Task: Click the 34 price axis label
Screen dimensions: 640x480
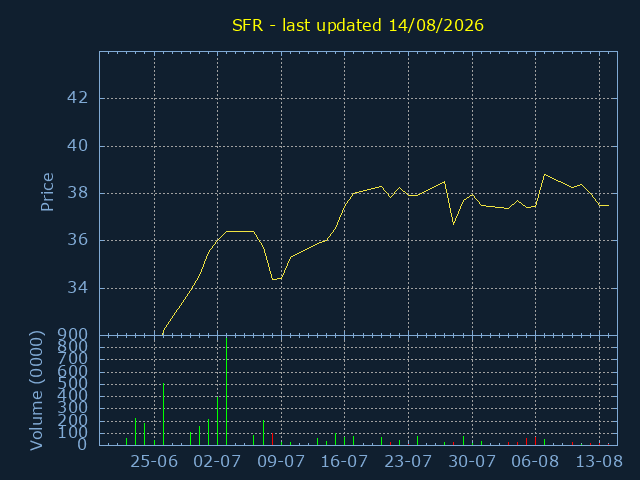Action: (x=78, y=288)
